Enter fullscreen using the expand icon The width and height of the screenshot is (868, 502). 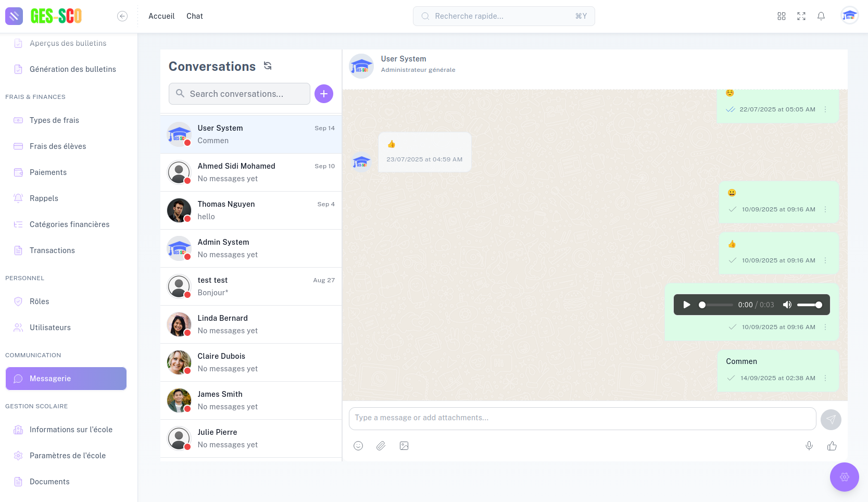coord(801,16)
